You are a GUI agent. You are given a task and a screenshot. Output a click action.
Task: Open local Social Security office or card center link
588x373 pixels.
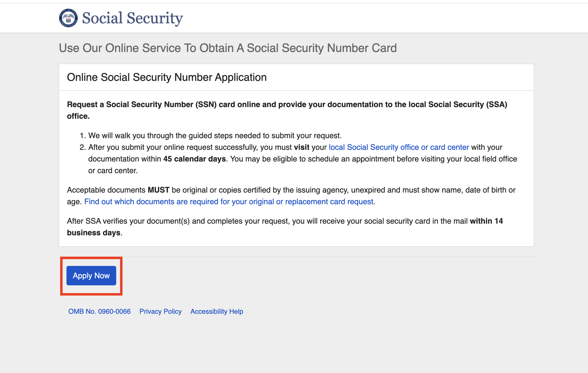(x=399, y=147)
